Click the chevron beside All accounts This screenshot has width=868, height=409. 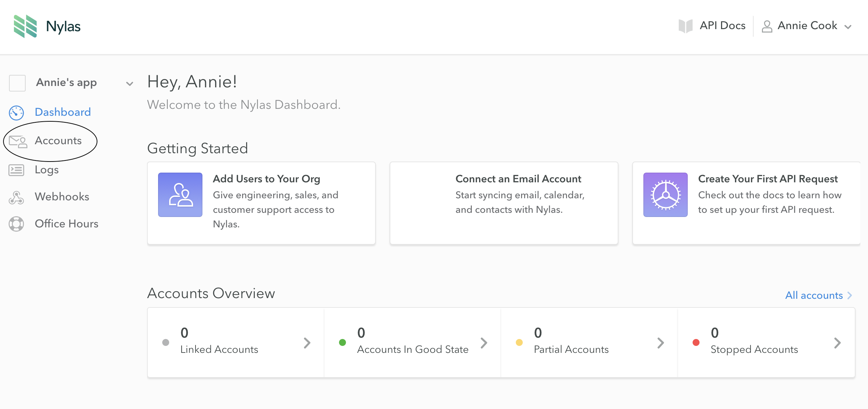tap(849, 295)
